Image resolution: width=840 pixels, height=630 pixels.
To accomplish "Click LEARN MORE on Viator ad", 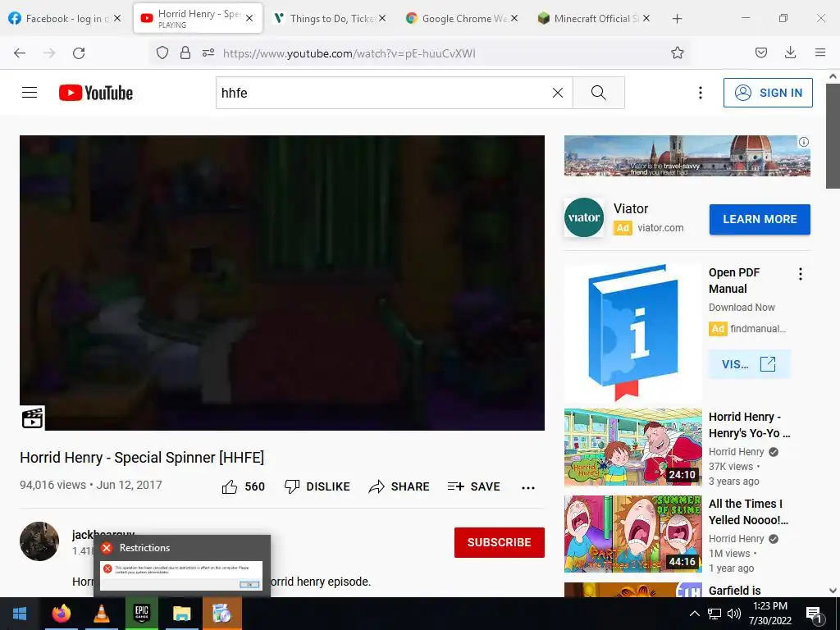I will (760, 219).
